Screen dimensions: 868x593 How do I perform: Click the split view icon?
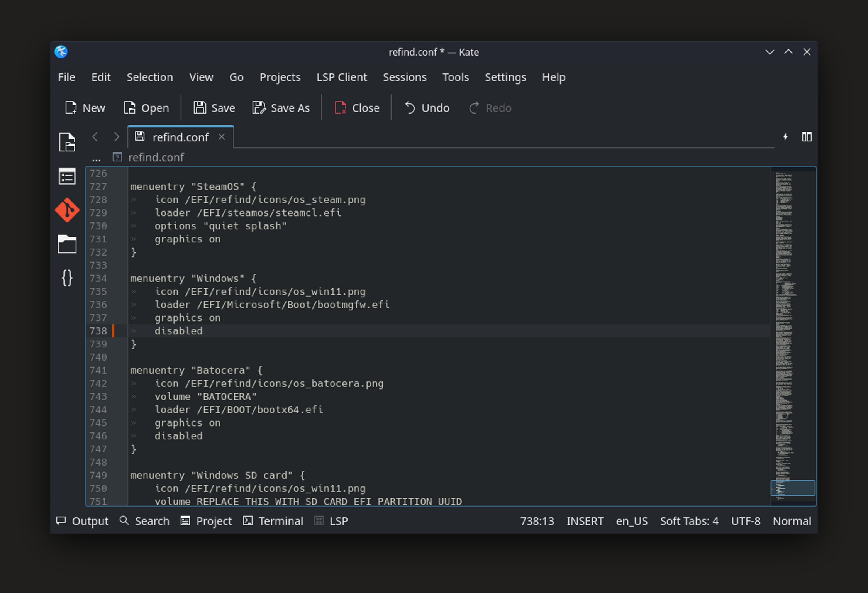[x=807, y=137]
